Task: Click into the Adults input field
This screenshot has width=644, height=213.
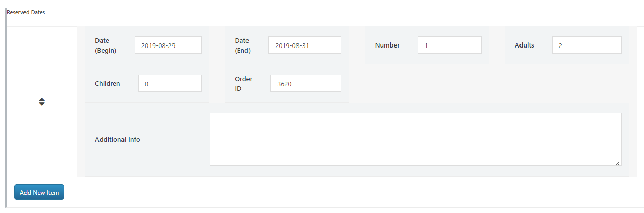Action: tap(586, 45)
